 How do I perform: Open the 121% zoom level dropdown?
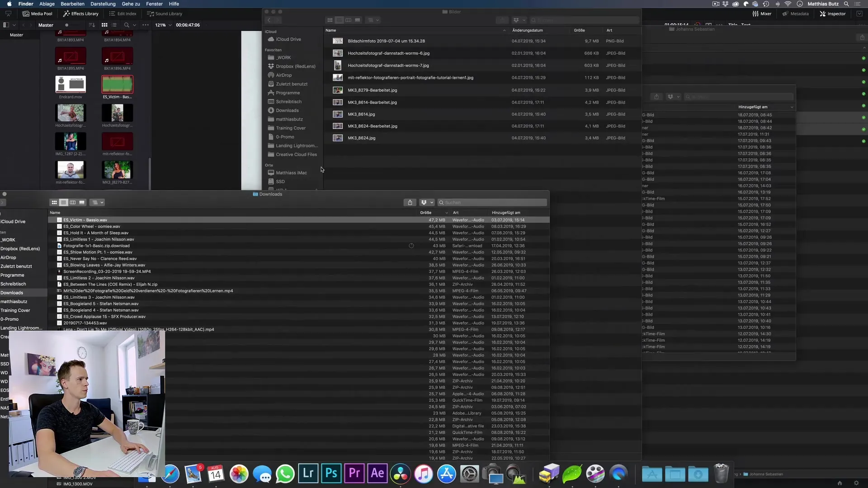164,25
